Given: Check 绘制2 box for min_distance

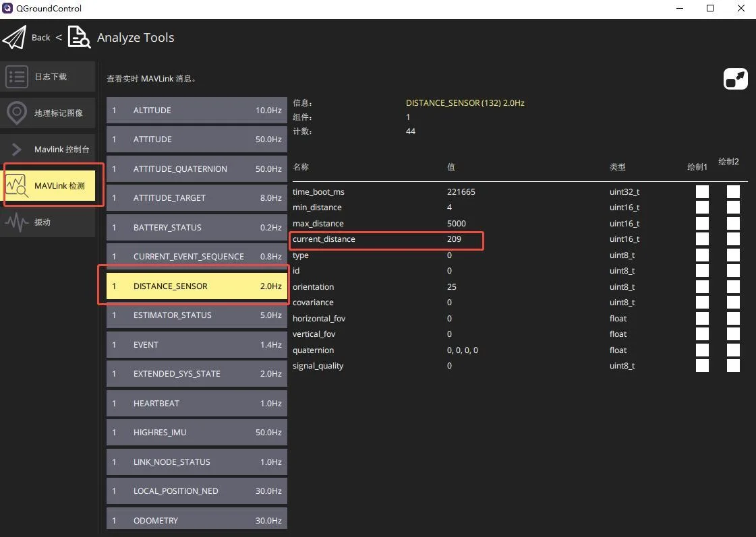Looking at the screenshot, I should (733, 208).
